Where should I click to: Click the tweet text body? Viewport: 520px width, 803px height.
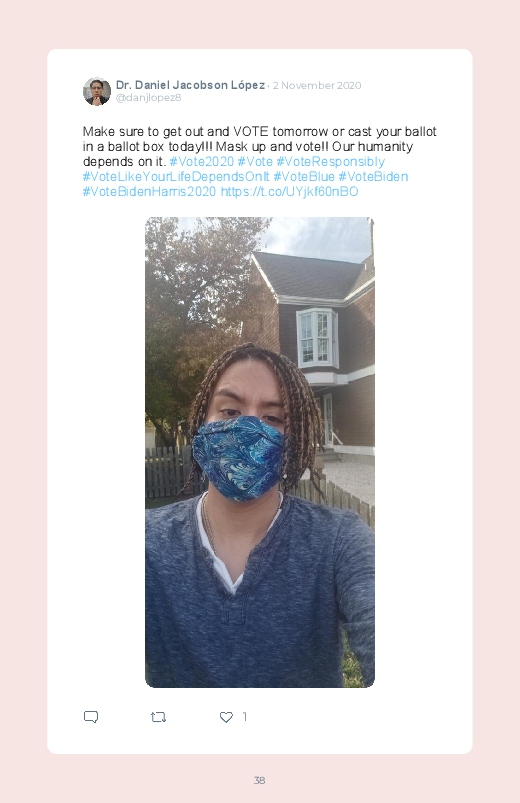pos(260,161)
